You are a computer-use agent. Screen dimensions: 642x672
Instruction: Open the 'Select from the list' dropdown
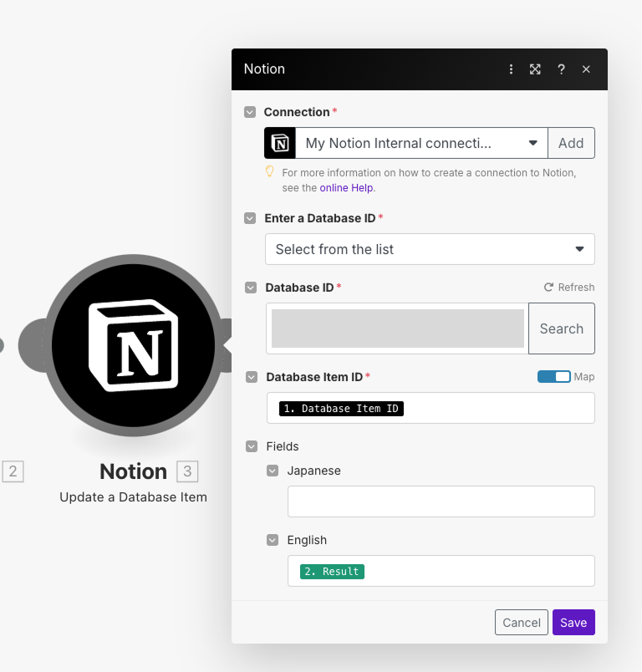pyautogui.click(x=430, y=249)
